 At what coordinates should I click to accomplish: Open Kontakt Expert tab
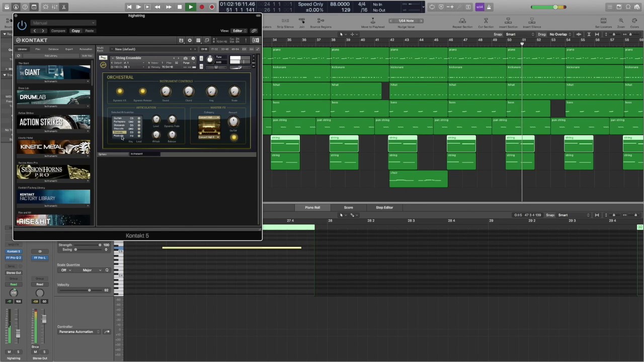point(69,49)
